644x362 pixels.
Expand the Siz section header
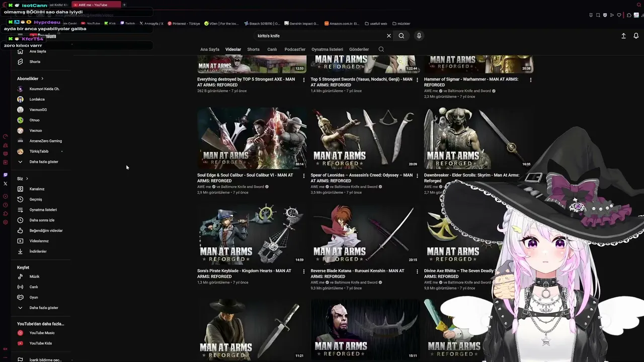tap(23, 178)
